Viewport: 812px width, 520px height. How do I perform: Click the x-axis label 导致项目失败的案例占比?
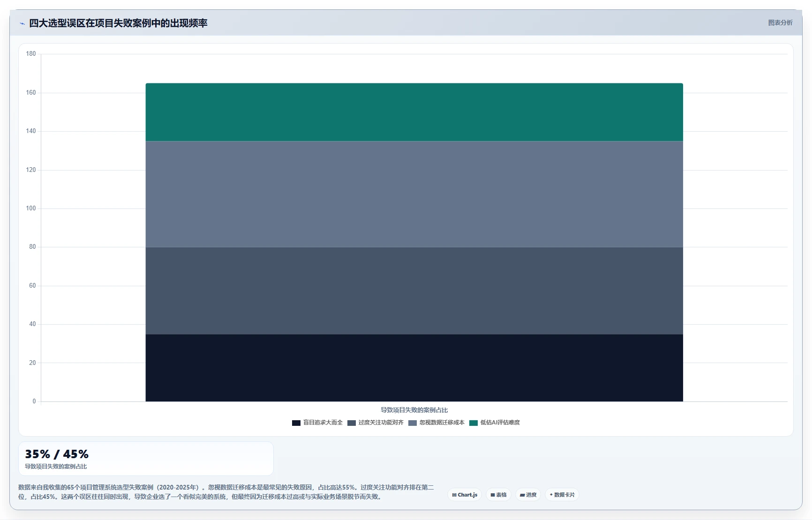coord(414,410)
